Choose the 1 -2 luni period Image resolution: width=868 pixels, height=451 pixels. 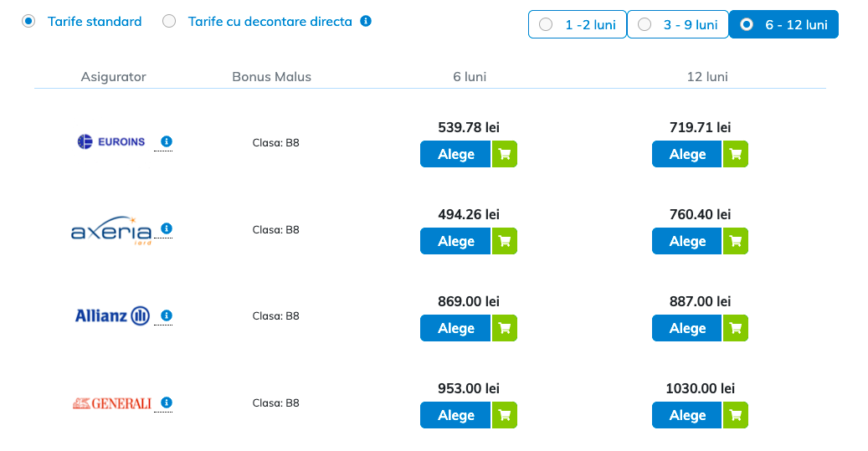click(x=578, y=24)
